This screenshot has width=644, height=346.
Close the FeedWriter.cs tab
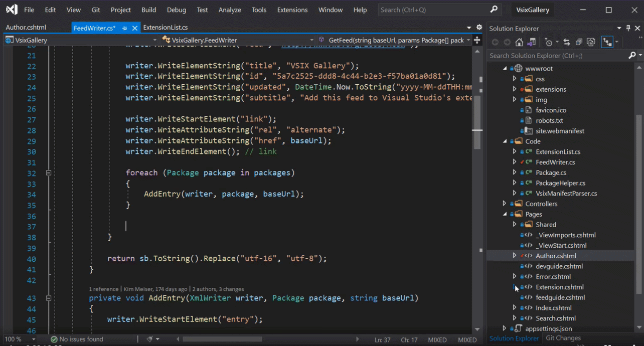coord(134,28)
